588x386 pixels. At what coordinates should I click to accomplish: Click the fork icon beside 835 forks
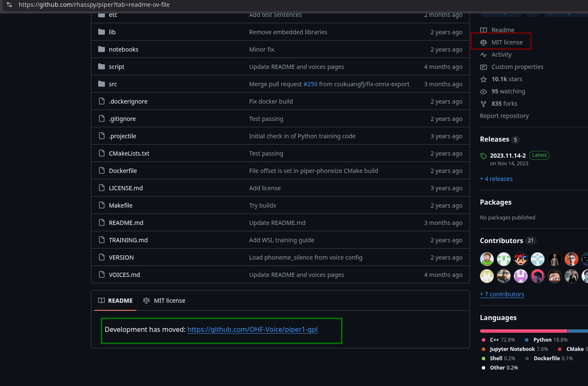tap(484, 104)
